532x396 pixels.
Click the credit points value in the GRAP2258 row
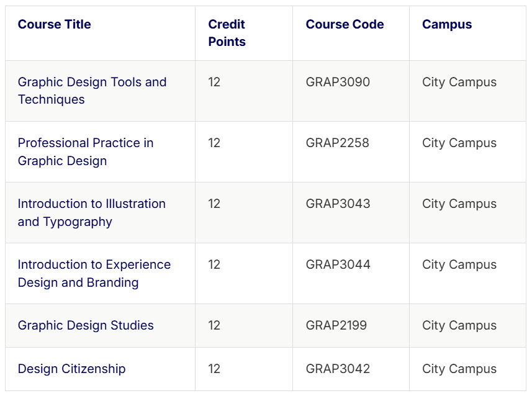[x=214, y=143]
